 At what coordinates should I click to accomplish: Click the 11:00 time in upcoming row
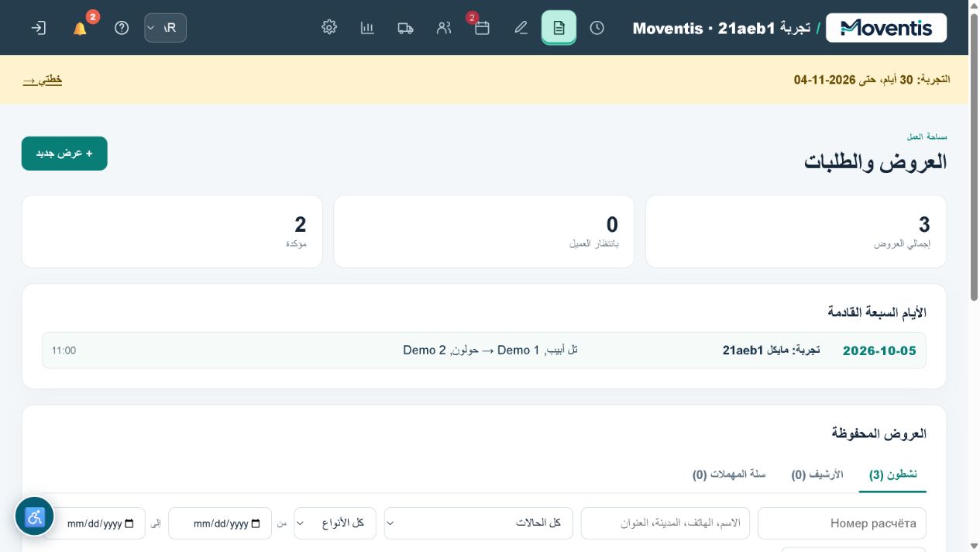click(x=64, y=350)
